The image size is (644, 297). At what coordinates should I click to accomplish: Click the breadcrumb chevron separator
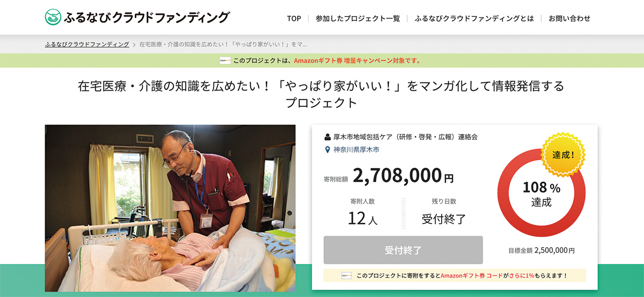[x=134, y=45]
